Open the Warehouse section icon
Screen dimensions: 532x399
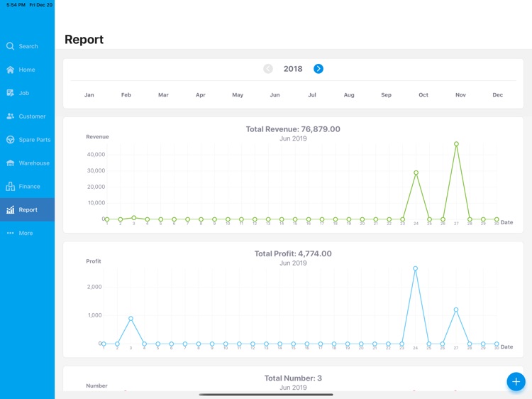coord(10,163)
